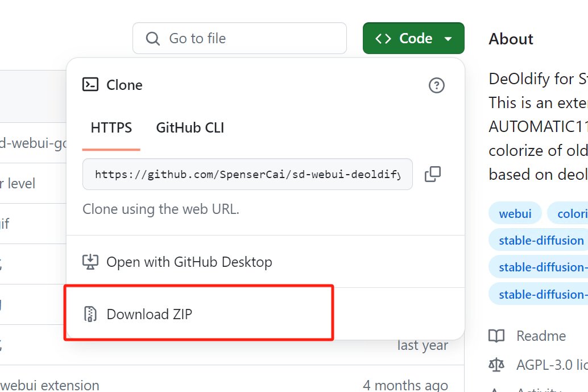Click the 'last year' timestamp
The height and width of the screenshot is (392, 588).
click(423, 345)
